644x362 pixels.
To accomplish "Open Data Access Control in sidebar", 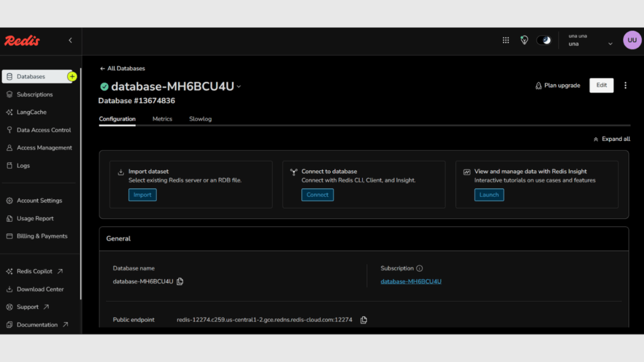I will (x=43, y=130).
